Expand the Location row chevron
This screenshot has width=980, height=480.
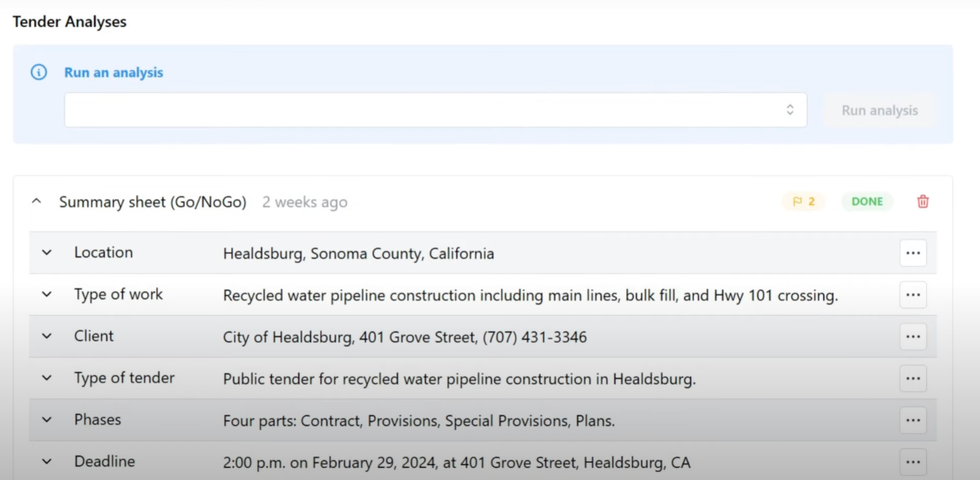pos(47,253)
